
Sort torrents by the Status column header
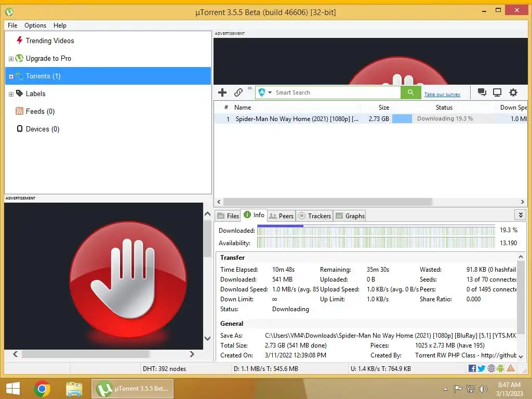point(444,107)
